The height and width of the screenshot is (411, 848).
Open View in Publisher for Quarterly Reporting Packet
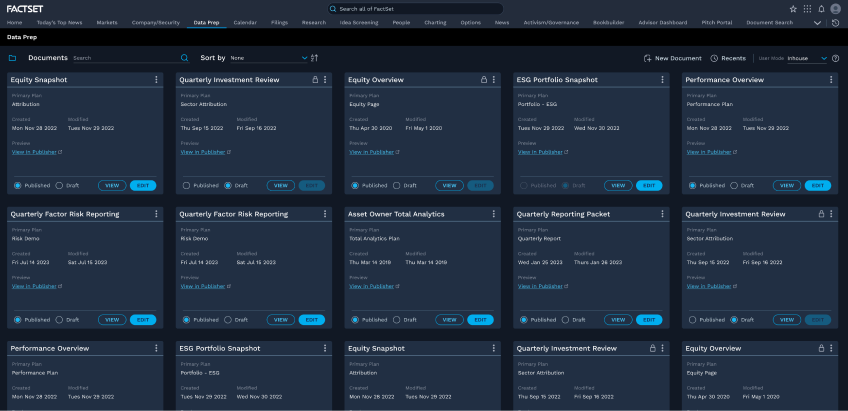point(543,287)
